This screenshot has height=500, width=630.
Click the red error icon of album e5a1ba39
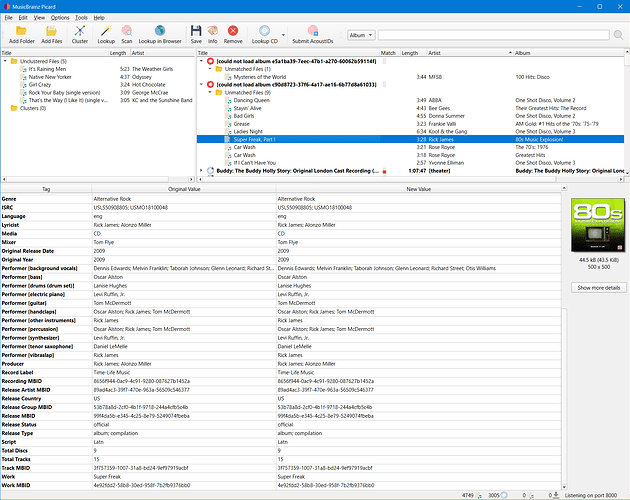(x=210, y=61)
